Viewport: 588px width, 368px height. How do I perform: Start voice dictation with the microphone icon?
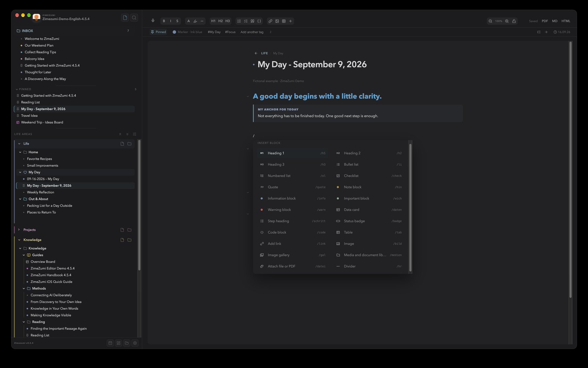[153, 21]
